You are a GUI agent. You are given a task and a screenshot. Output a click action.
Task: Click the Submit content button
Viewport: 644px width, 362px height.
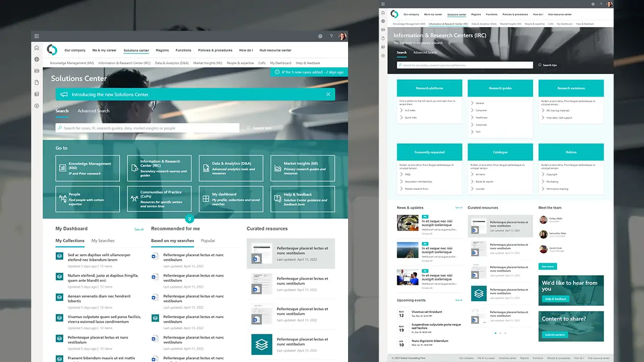coord(555,335)
